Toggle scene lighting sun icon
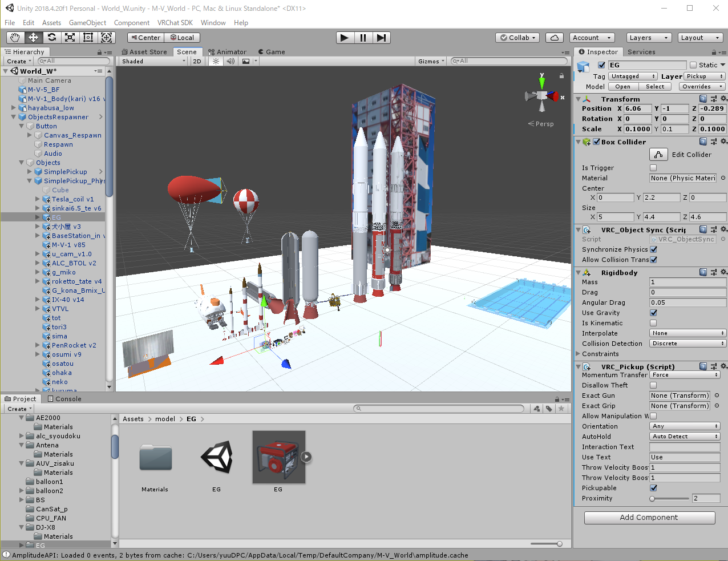Image resolution: width=728 pixels, height=561 pixels. (216, 61)
